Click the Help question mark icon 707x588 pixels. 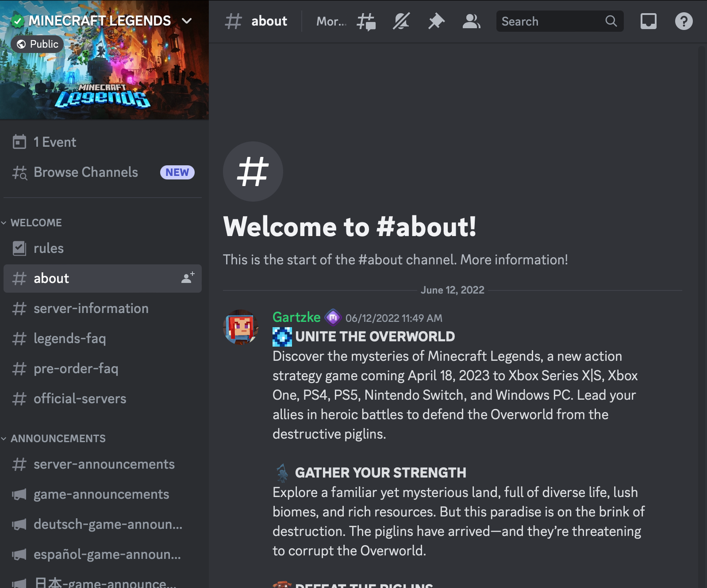683,22
